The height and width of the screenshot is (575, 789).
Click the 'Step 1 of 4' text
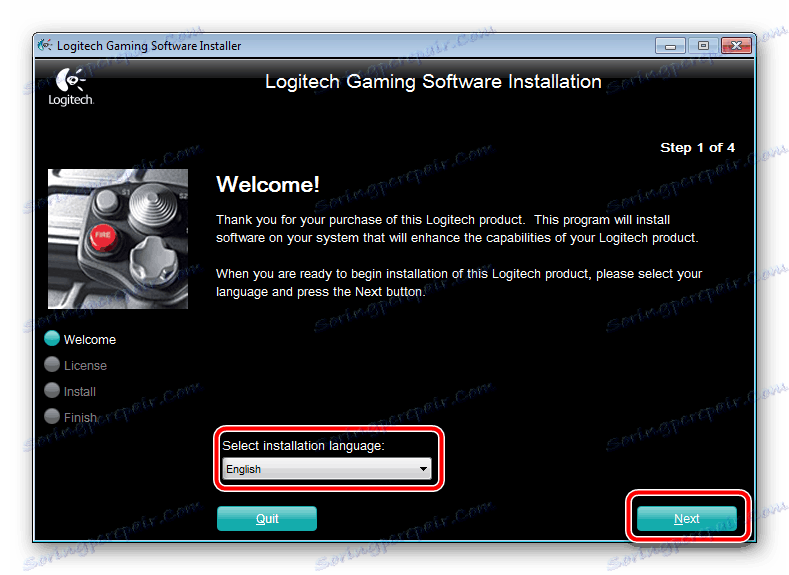point(697,147)
